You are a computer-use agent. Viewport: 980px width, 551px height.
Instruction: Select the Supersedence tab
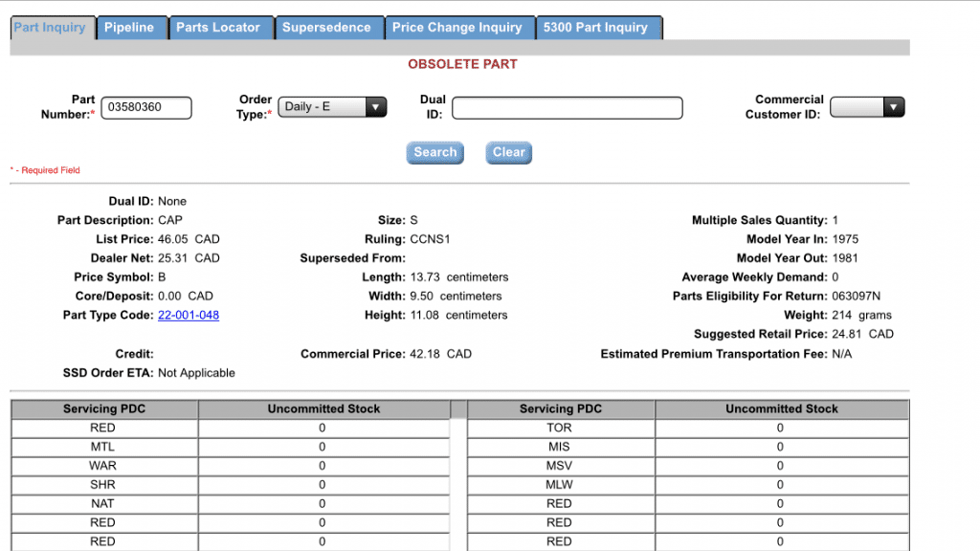[x=326, y=28]
